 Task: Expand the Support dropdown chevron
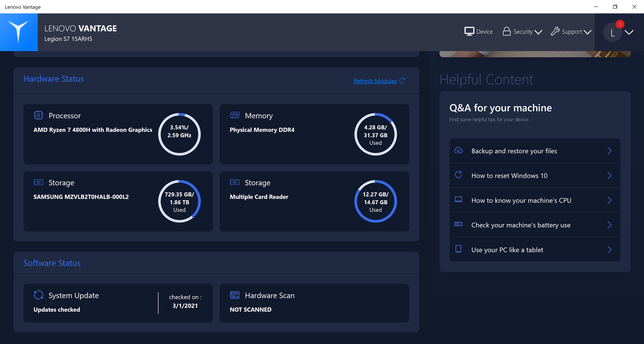(x=587, y=32)
